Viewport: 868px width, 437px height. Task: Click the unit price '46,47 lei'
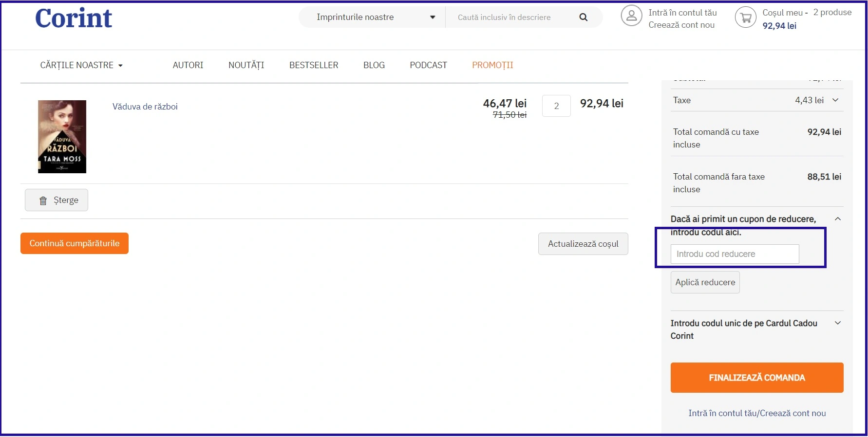tap(505, 103)
